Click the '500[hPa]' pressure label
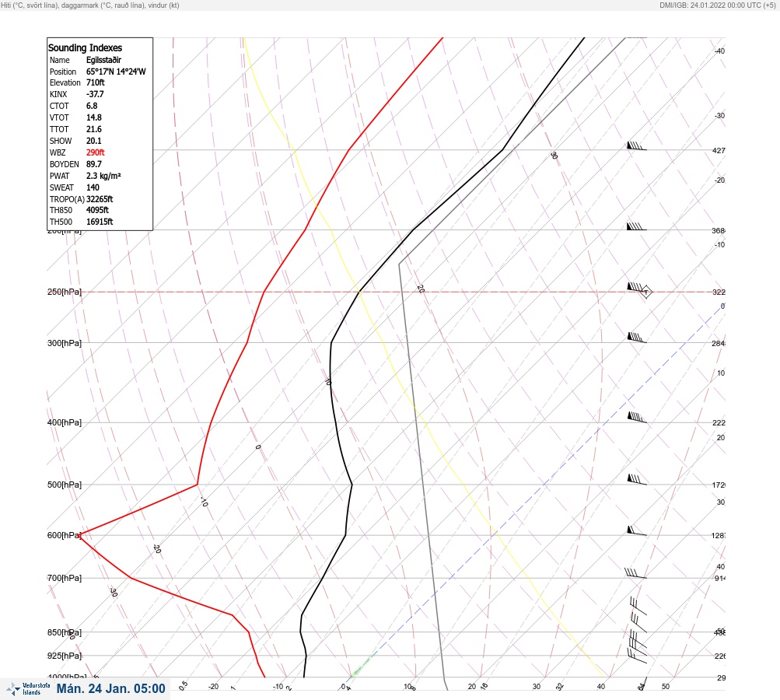The image size is (780, 700). tap(65, 485)
